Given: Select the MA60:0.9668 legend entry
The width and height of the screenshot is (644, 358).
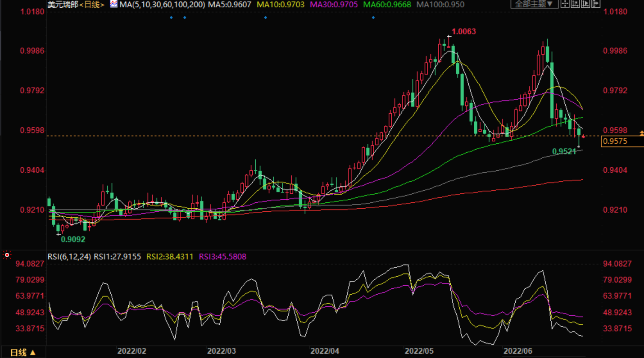Looking at the screenshot, I should coord(387,5).
